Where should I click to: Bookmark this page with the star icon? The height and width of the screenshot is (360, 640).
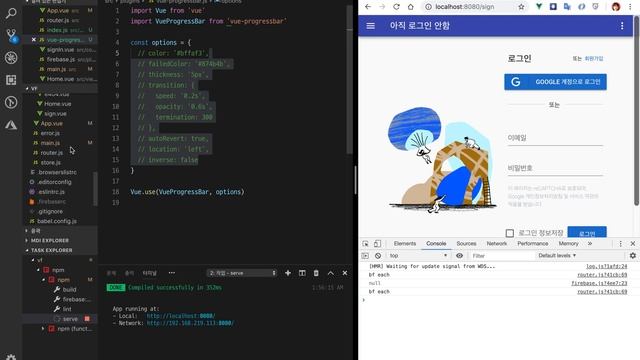tap(521, 7)
